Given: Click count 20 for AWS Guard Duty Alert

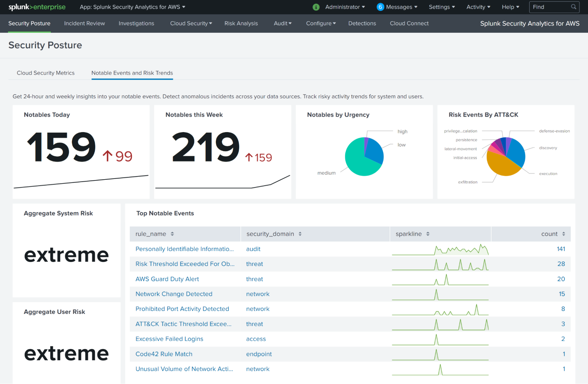Looking at the screenshot, I should coord(561,279).
